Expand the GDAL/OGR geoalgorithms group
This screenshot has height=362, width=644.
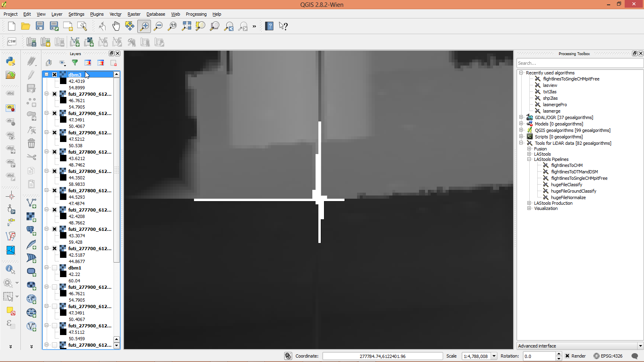[521, 117]
